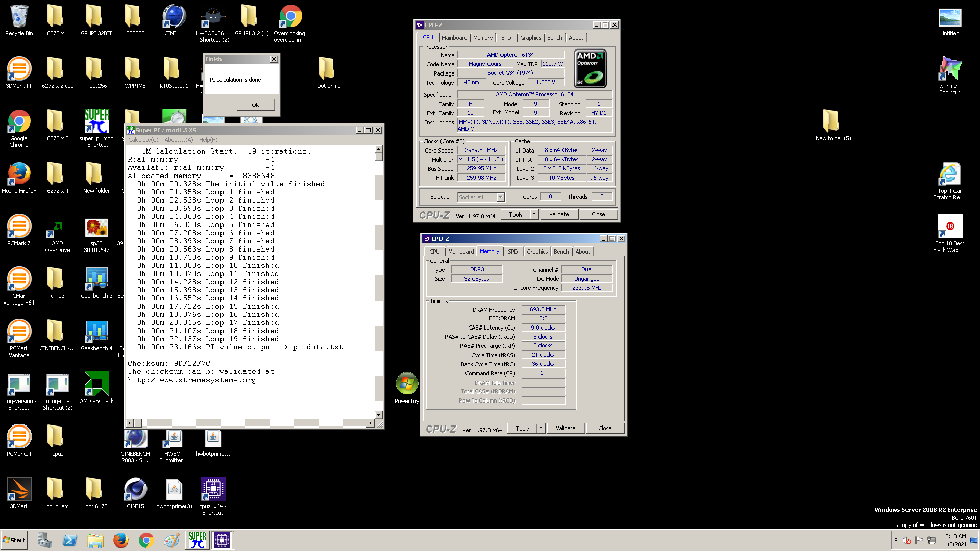Open About tab in top CPU-Z
The image size is (980, 551).
(x=576, y=38)
